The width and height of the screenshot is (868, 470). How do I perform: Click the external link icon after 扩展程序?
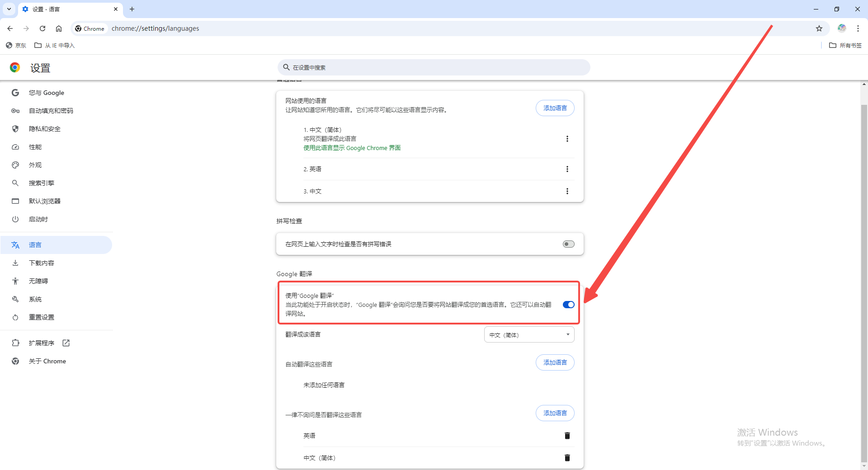click(66, 343)
